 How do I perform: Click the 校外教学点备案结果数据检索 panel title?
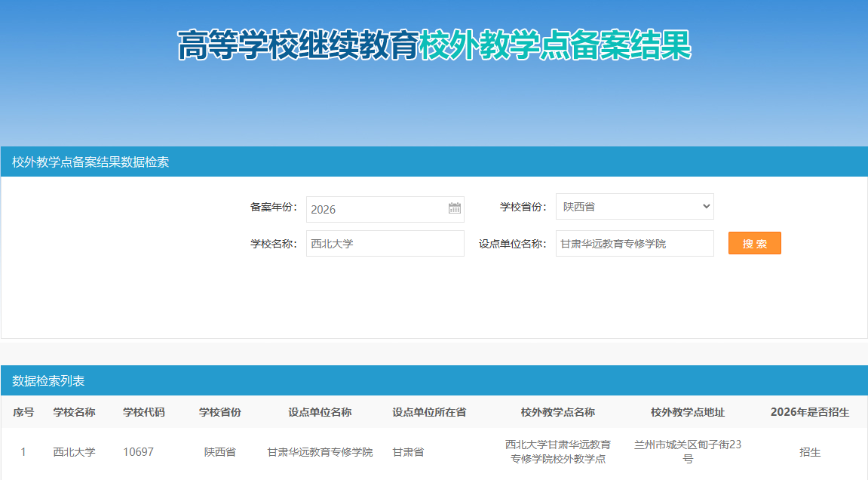coord(90,162)
